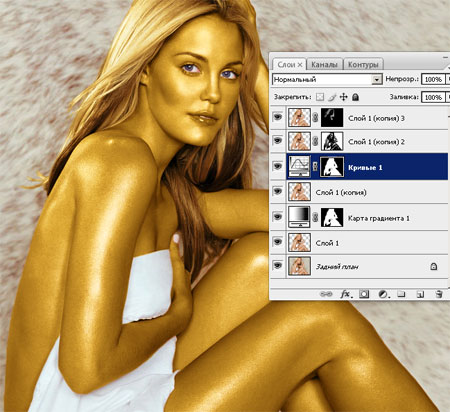
Task: Select the Задний план background layer name
Action: tap(337, 267)
